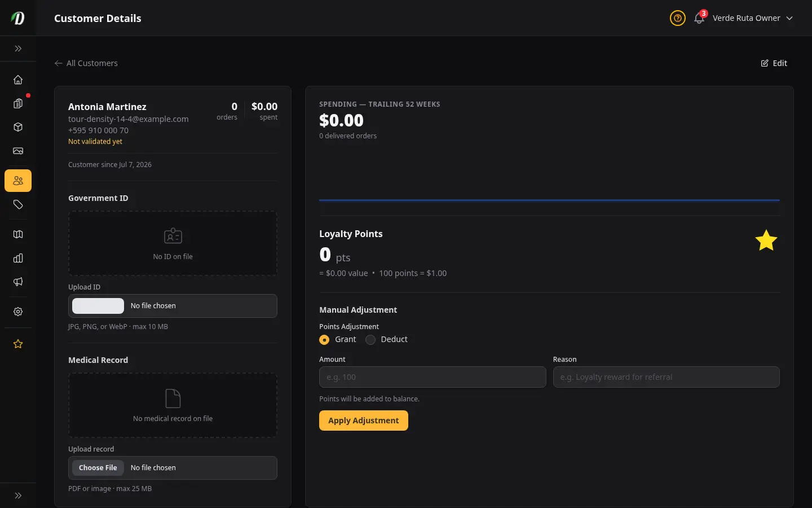
Task: Open the Home dashboard icon
Action: (18, 80)
